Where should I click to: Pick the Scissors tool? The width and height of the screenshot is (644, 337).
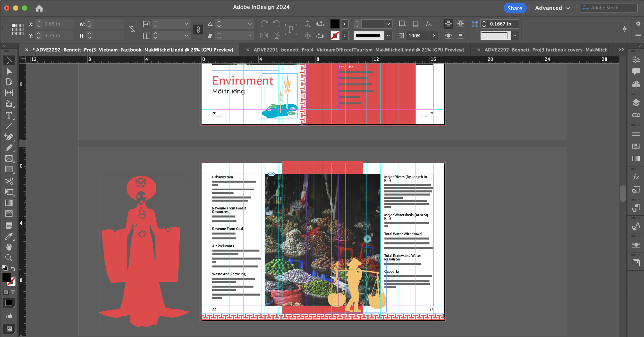coord(9,181)
